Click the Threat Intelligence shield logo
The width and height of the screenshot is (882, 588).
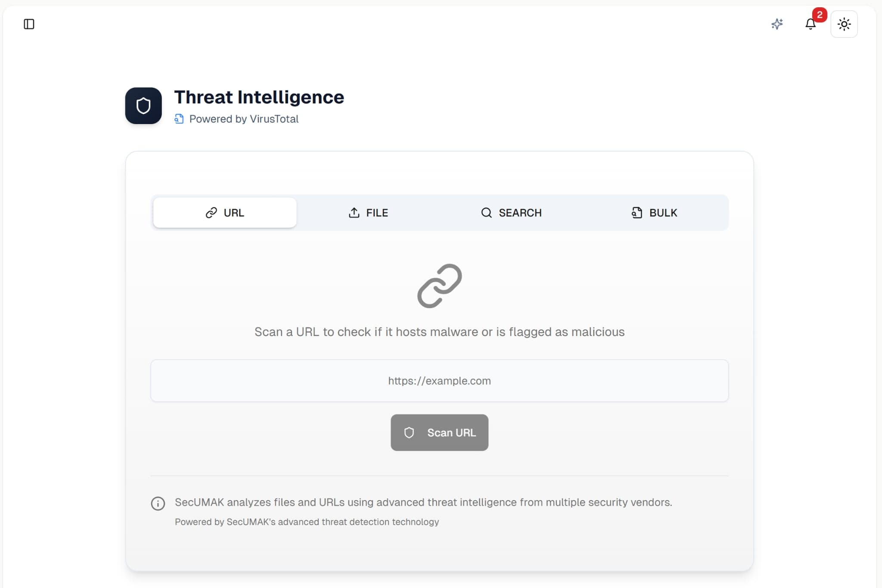(x=143, y=106)
